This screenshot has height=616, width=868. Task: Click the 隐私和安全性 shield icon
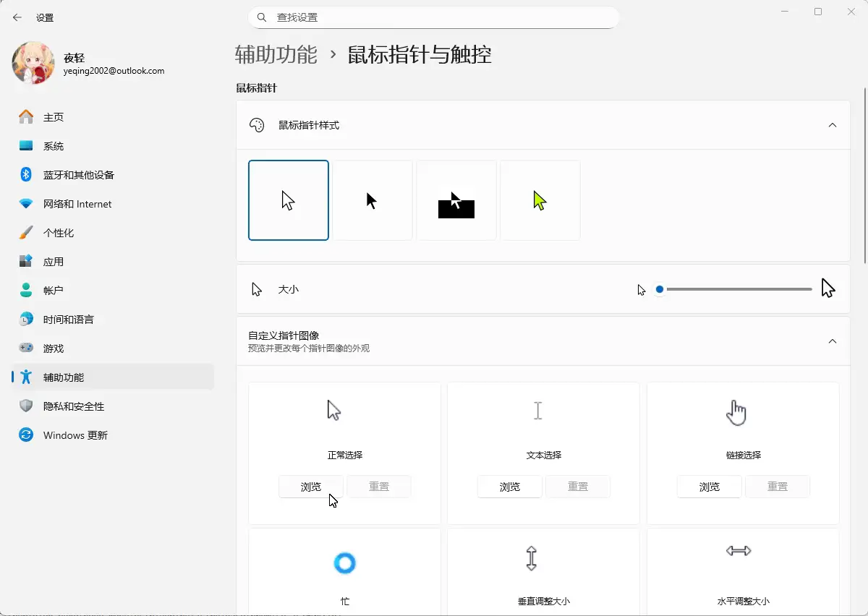[x=26, y=406]
